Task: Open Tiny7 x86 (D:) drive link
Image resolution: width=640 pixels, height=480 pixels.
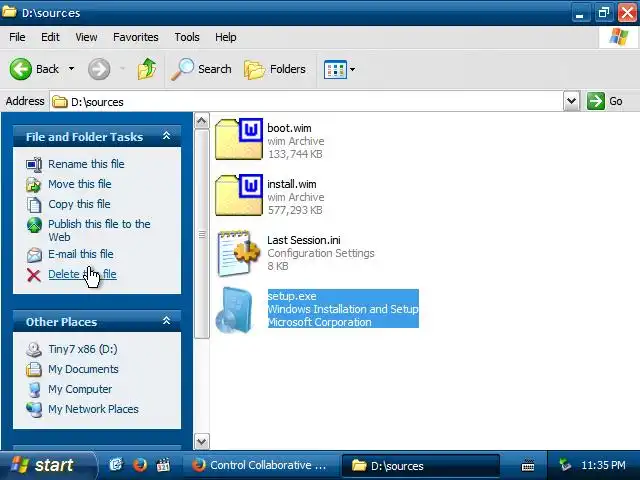Action: click(82, 349)
